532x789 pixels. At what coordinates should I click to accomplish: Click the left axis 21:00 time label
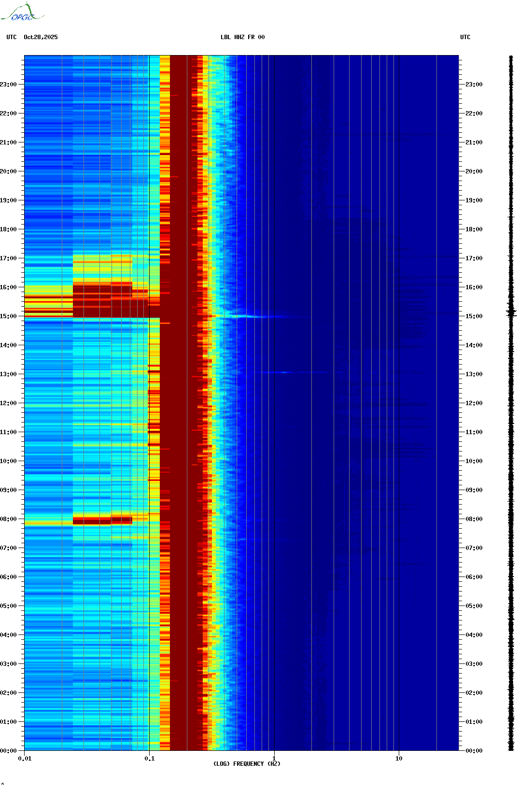pyautogui.click(x=8, y=142)
